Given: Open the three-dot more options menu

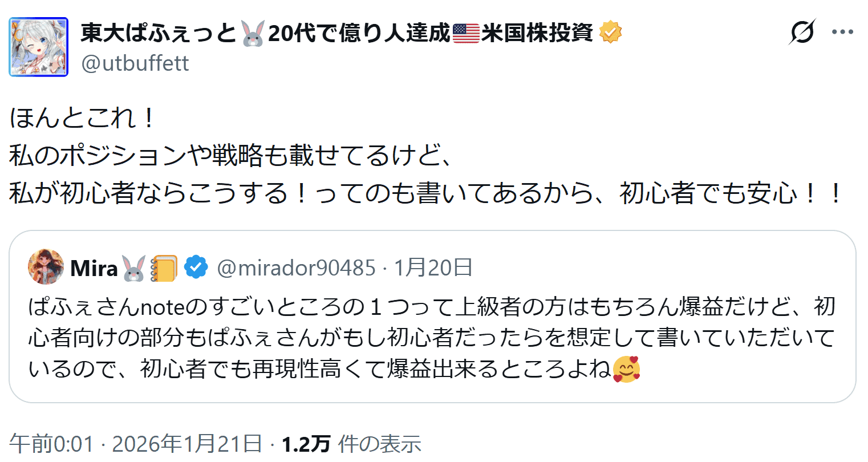Looking at the screenshot, I should pyautogui.click(x=842, y=32).
